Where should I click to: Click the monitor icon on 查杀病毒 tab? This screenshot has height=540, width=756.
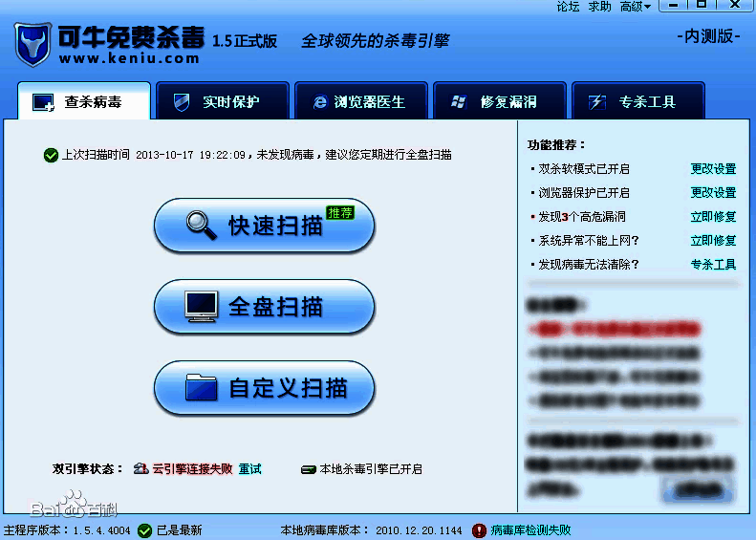(x=43, y=102)
